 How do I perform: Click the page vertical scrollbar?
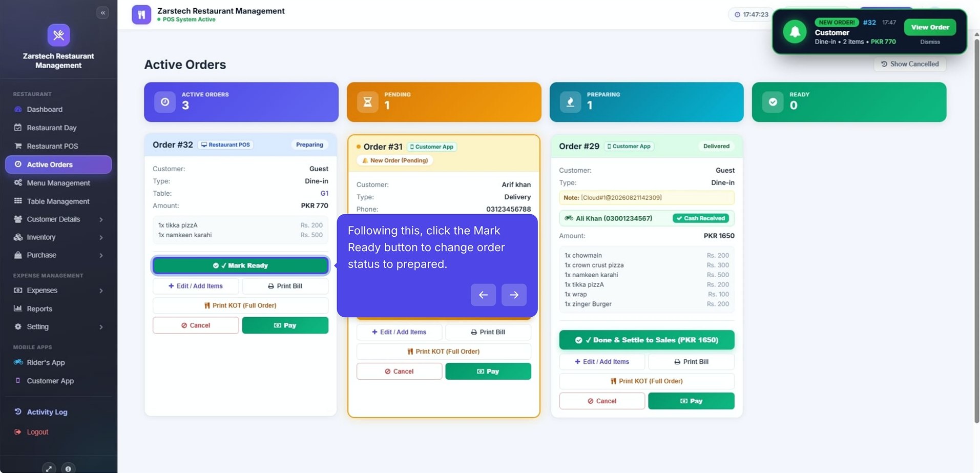pos(976,231)
